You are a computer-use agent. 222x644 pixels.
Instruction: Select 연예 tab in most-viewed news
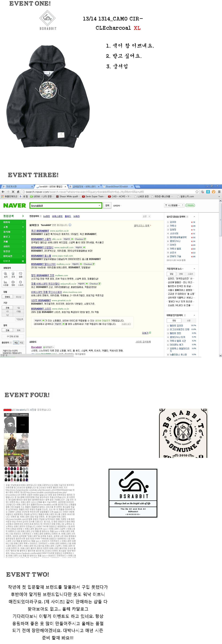181,274
